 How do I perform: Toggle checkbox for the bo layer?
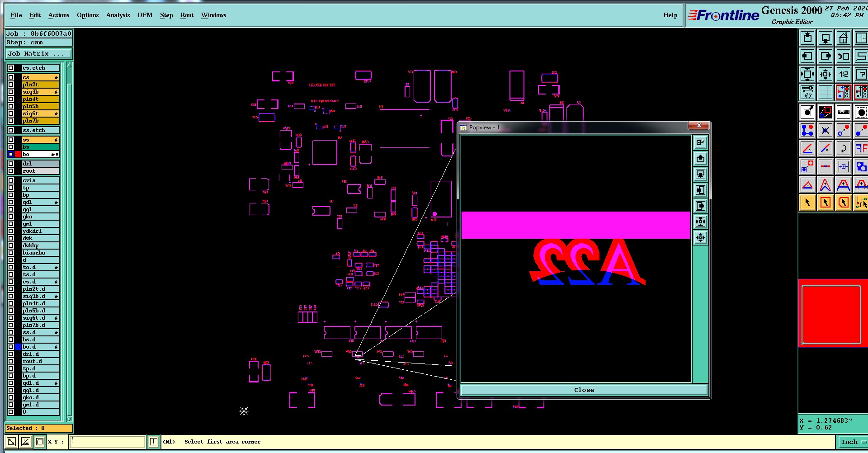pyautogui.click(x=11, y=154)
